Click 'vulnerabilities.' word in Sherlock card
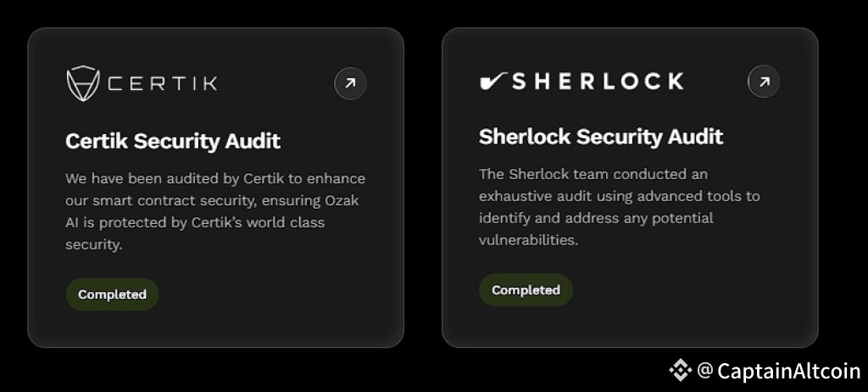This screenshot has height=392, width=868. [x=528, y=240]
